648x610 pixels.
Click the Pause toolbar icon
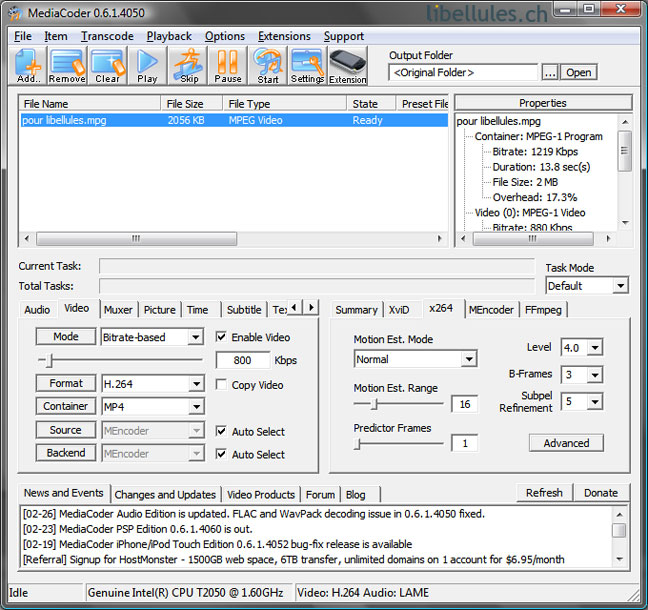pyautogui.click(x=228, y=66)
